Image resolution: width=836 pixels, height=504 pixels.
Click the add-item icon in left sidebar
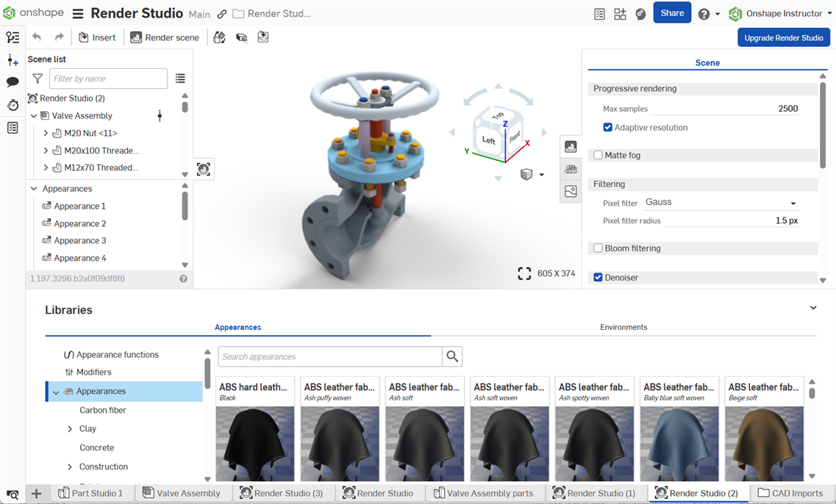coord(12,60)
